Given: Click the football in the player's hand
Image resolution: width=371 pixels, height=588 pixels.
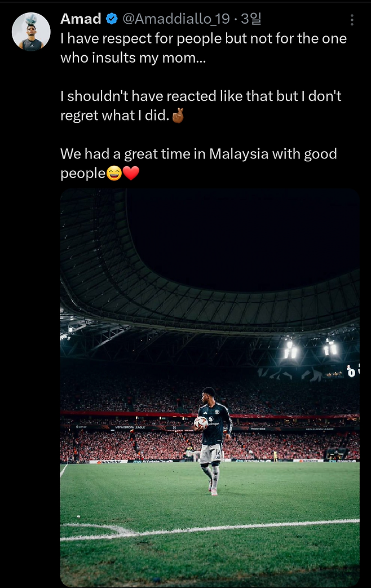Looking at the screenshot, I should (201, 423).
